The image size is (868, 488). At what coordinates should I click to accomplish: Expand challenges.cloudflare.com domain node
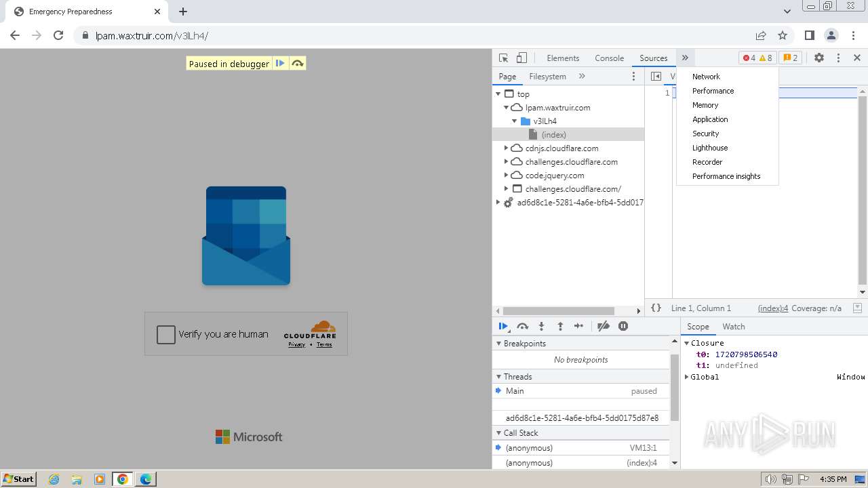506,162
